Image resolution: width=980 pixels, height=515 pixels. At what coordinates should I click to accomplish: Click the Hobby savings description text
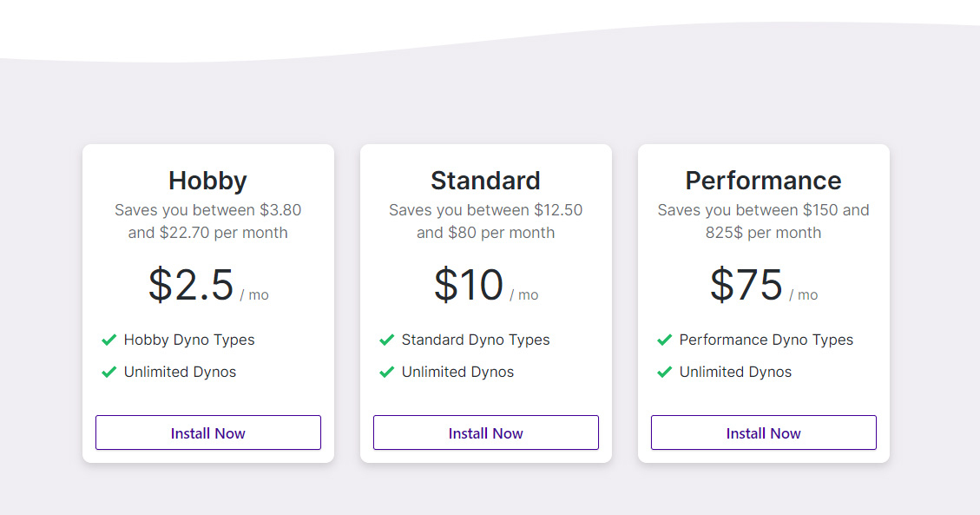[x=207, y=221]
